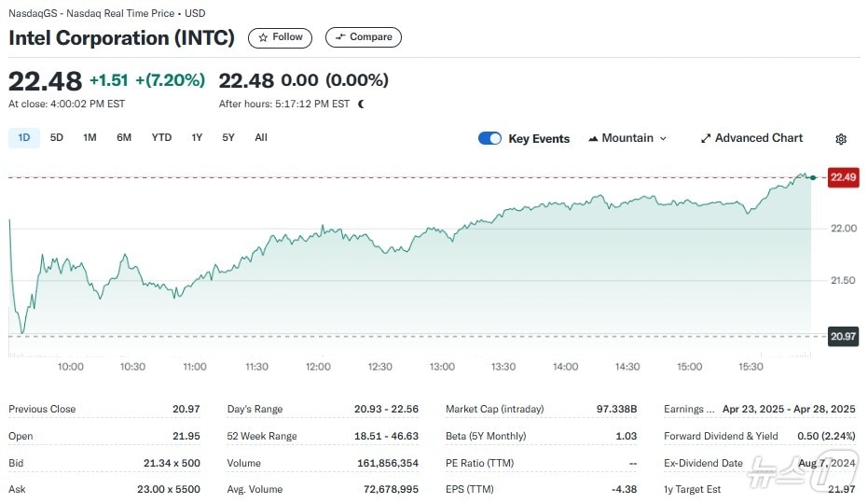
Task: Switch to the 1Y range
Action: (197, 138)
